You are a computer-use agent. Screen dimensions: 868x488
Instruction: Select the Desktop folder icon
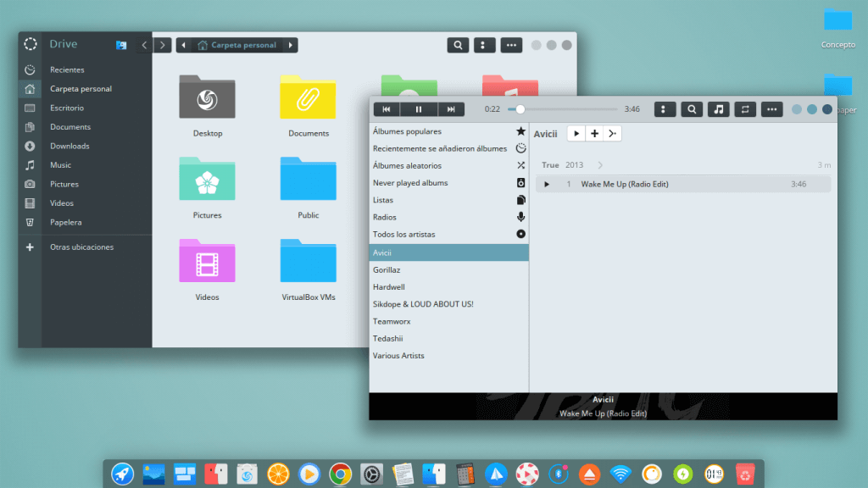tap(207, 97)
